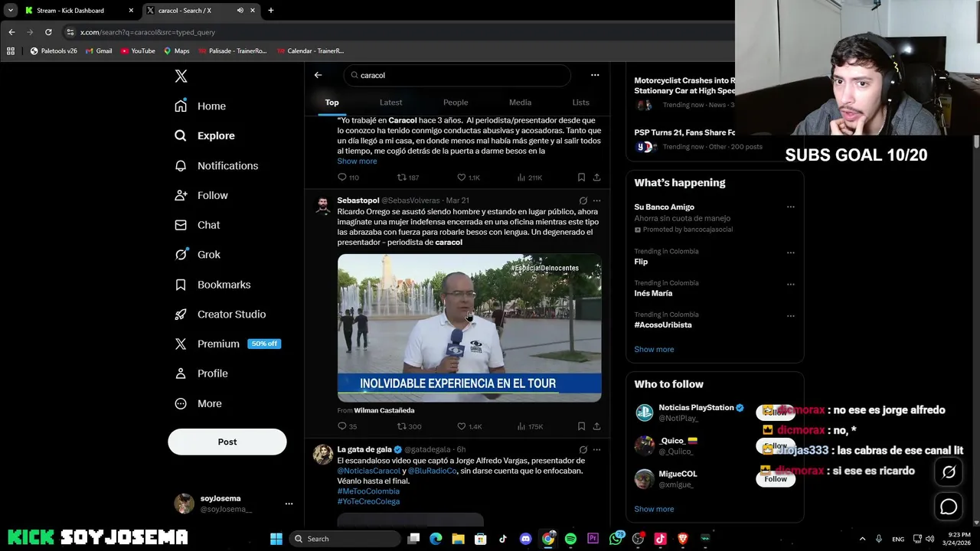View analytics showing 211K views
Screen dimensions: 980x551
(529, 178)
